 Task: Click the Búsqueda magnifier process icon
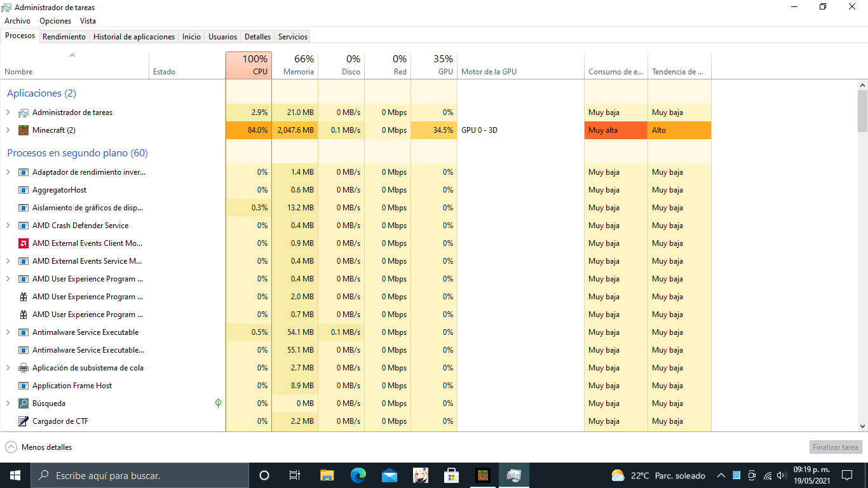coord(24,403)
